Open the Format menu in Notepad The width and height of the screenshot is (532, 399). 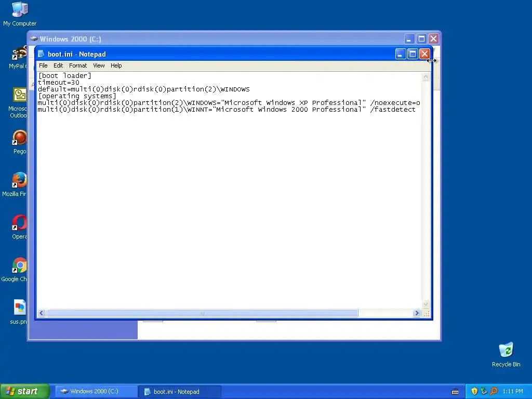(78, 65)
